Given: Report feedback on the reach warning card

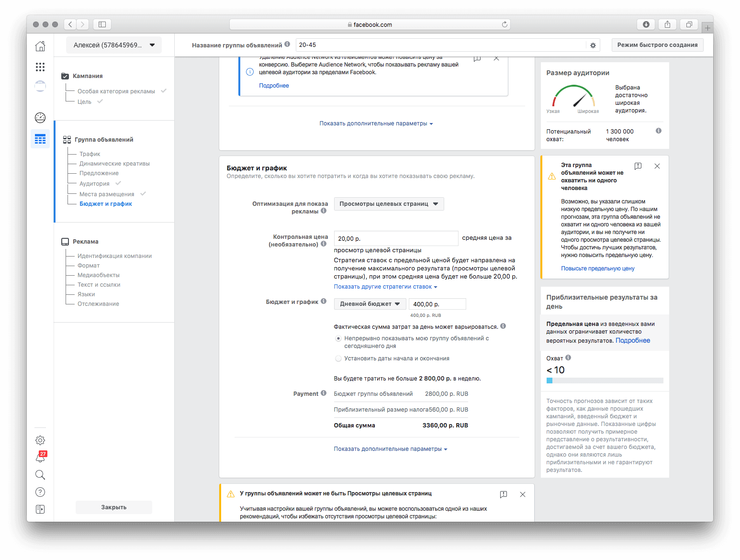Looking at the screenshot, I should [x=638, y=166].
